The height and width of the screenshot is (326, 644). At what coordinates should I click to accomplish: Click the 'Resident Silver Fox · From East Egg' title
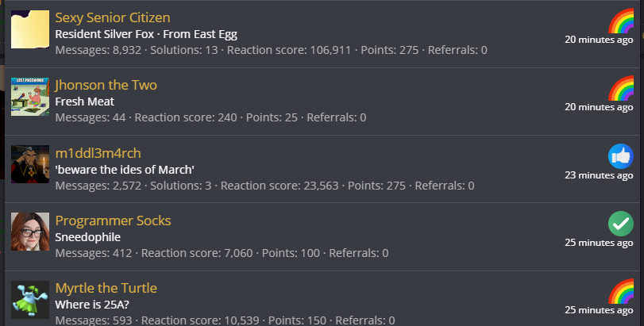[x=146, y=34]
